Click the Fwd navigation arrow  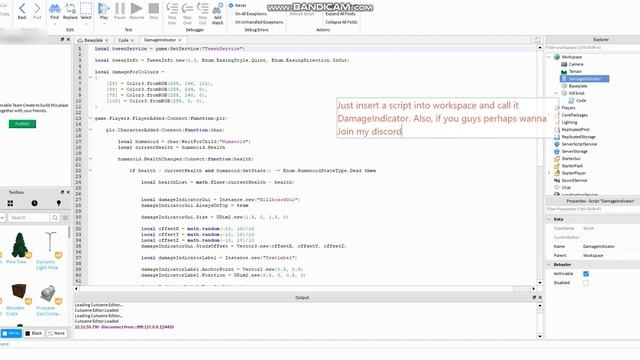tap(37, 11)
